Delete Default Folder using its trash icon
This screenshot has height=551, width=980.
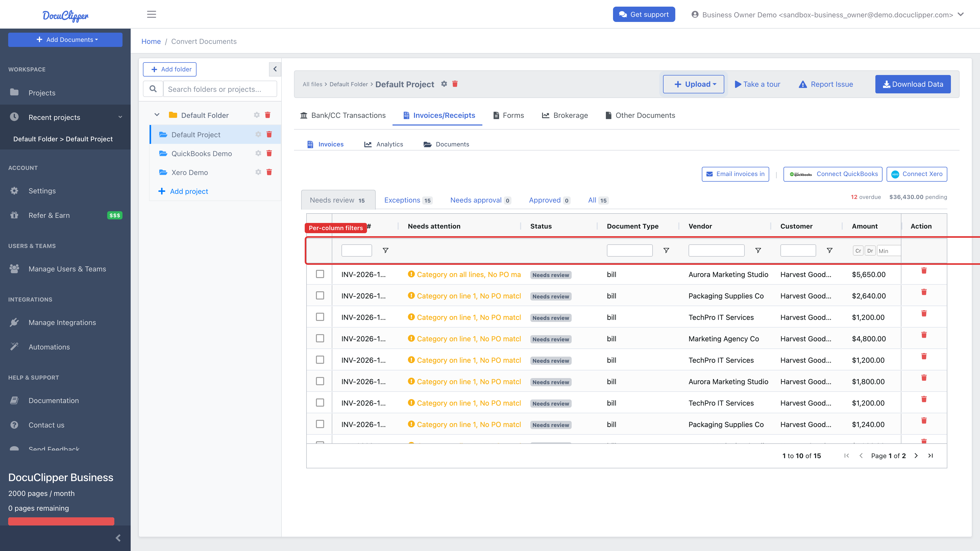click(x=267, y=115)
